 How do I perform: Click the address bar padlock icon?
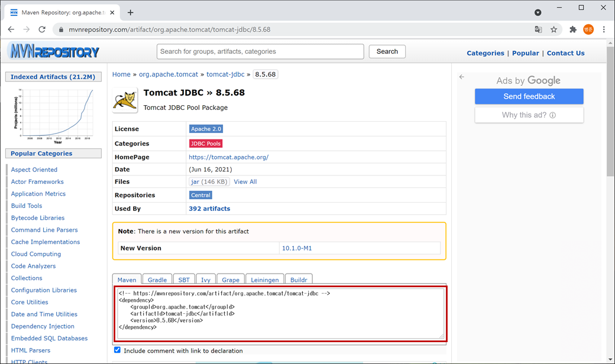pos(61,30)
